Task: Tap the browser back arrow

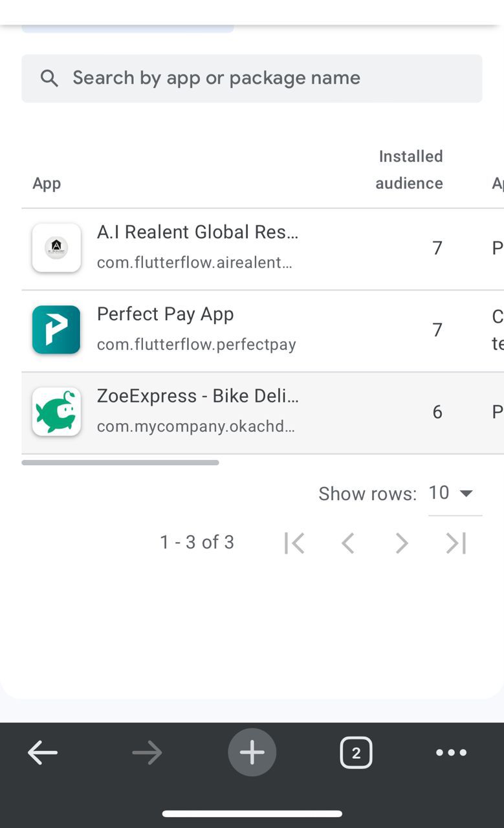Action: tap(43, 753)
